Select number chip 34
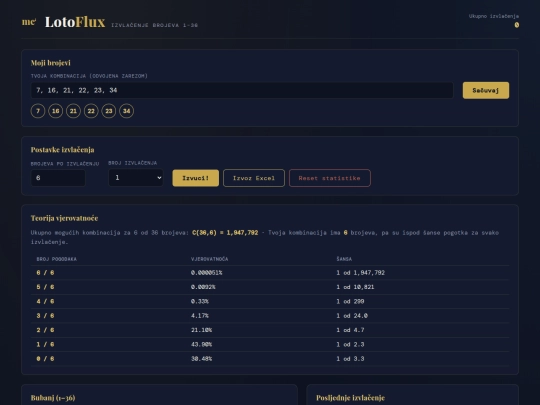This screenshot has height=405, width=540. (126, 111)
